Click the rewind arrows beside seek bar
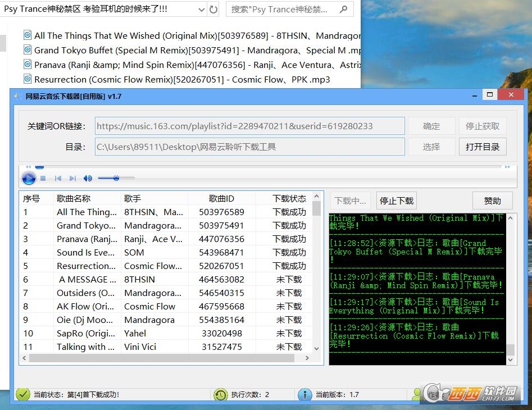The image size is (532, 410). (29, 167)
